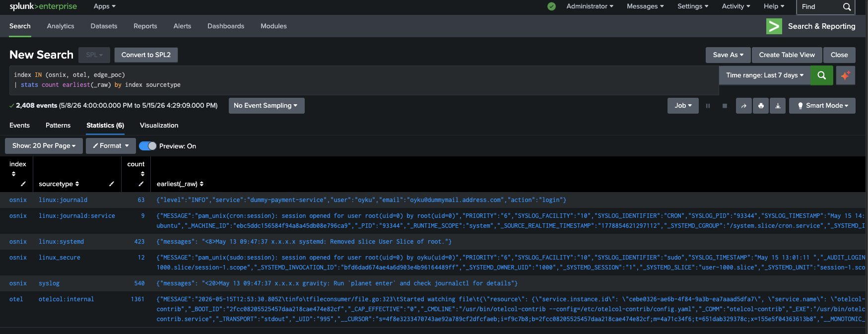Toggle Preview On switch

pyautogui.click(x=147, y=146)
